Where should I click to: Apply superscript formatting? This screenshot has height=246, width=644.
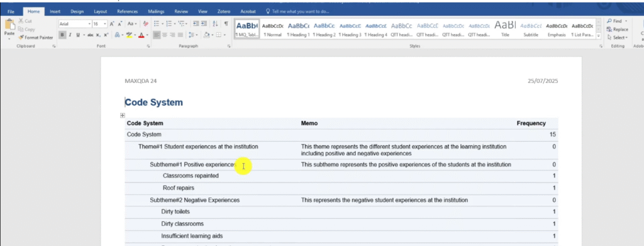tap(106, 35)
